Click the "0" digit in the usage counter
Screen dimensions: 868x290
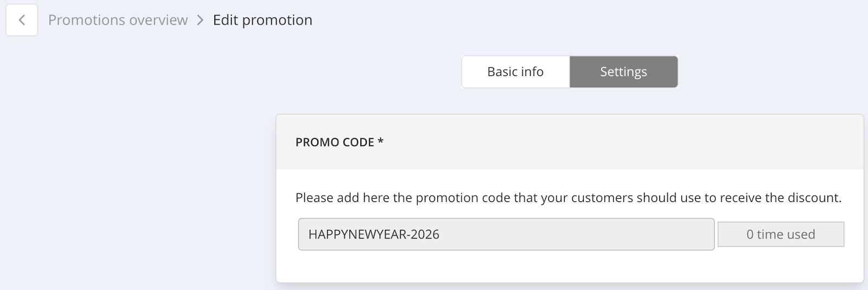(x=750, y=235)
